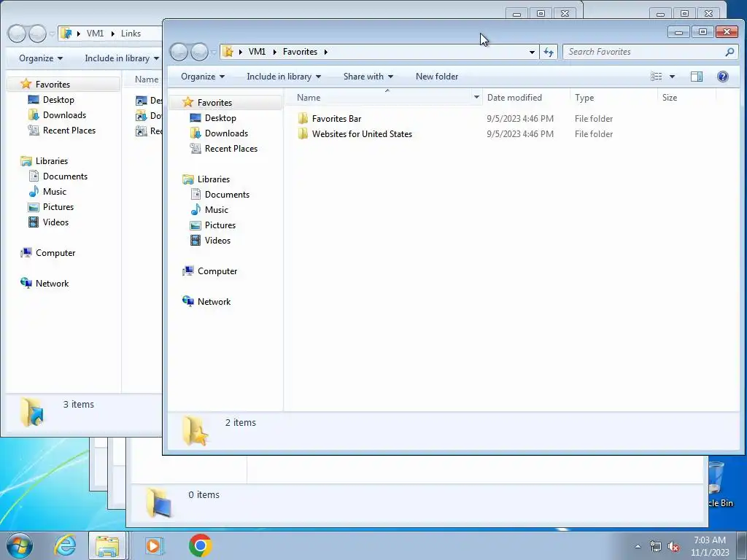Click VM1 in the Links window address bar
Image resolution: width=747 pixels, height=560 pixels.
pyautogui.click(x=95, y=34)
